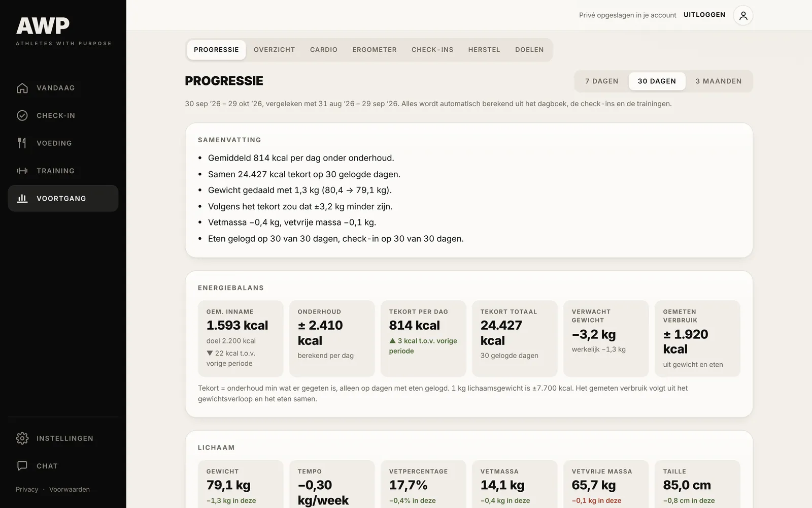
Task: Open Voeding in the sidebar
Action: 63,143
